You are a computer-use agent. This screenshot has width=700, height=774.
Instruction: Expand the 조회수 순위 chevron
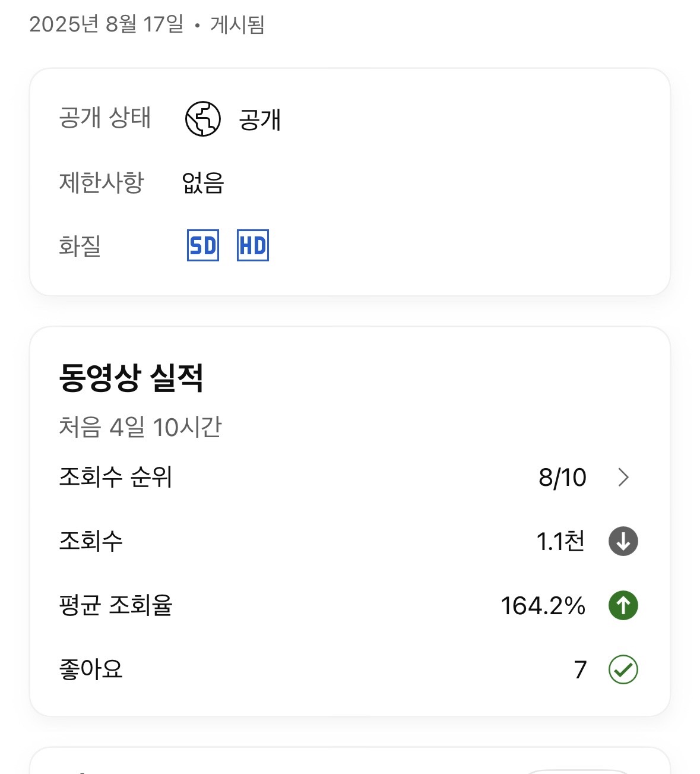pos(623,477)
